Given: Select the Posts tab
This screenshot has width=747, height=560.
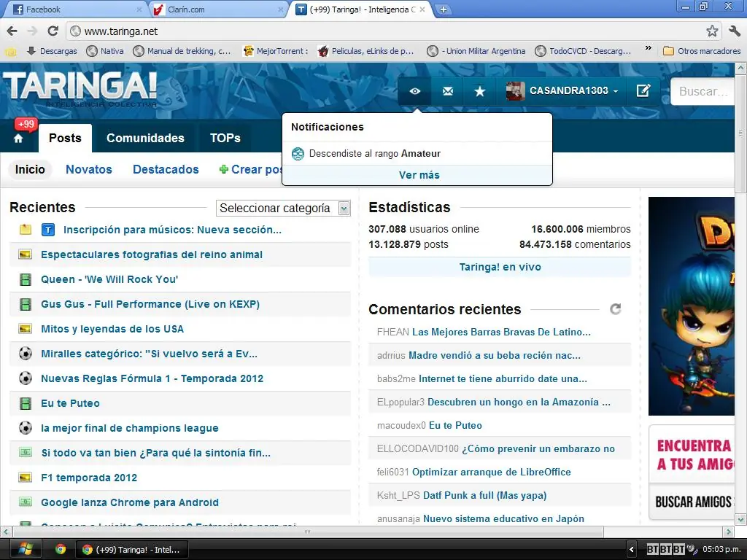Looking at the screenshot, I should click(x=65, y=138).
